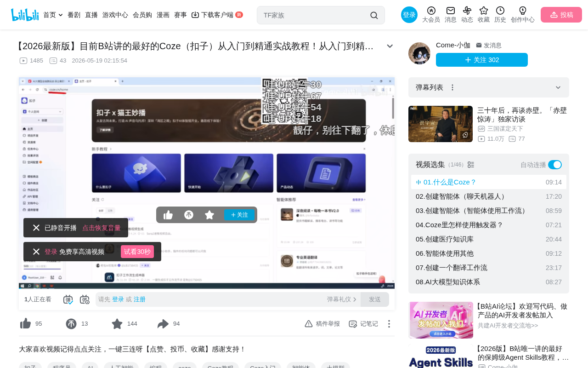This screenshot has height=368, width=588.
Task: Open B站AI论坛 promo thumbnail
Action: [441, 320]
